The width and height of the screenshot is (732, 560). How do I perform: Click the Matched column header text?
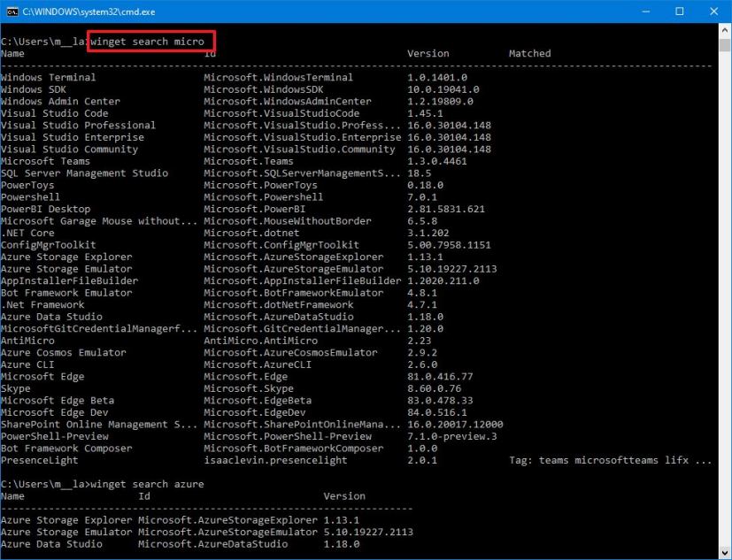528,53
